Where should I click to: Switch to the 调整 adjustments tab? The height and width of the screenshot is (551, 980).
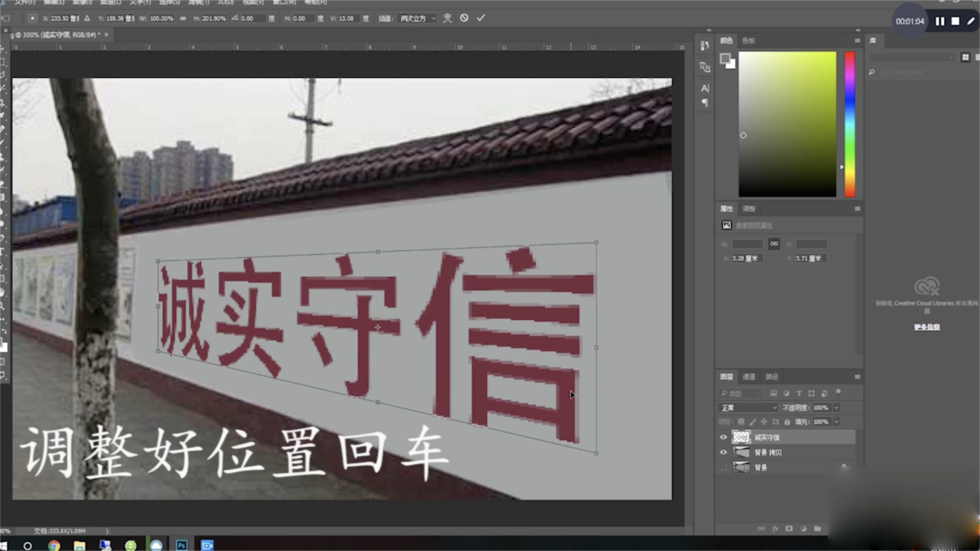coord(749,208)
